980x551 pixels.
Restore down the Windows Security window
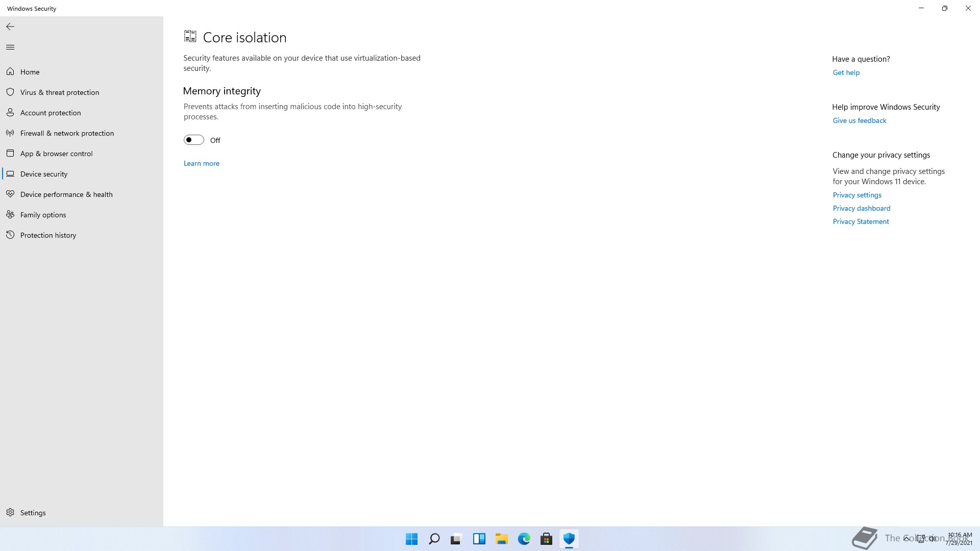(x=945, y=8)
